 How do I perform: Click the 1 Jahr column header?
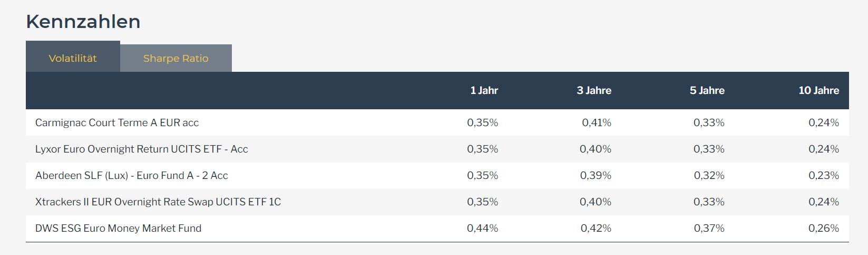point(484,90)
